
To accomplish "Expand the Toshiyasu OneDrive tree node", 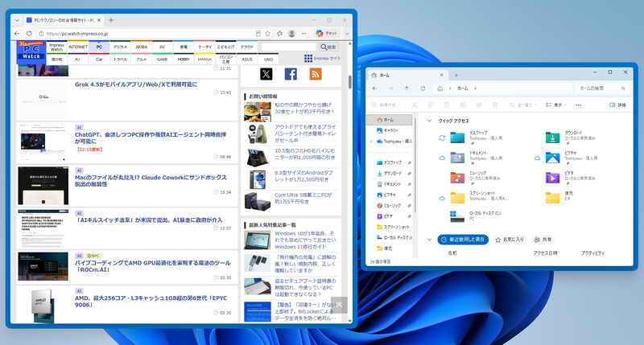I will click(371, 141).
